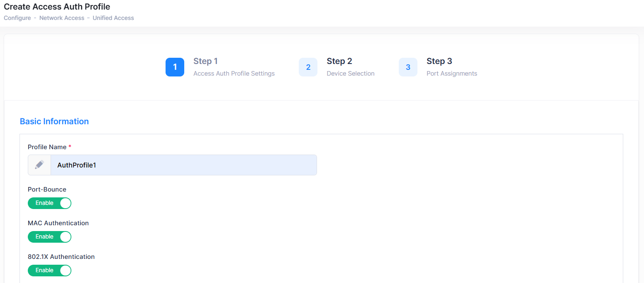
Task: Select the AuthProfile1 text value
Action: click(76, 165)
